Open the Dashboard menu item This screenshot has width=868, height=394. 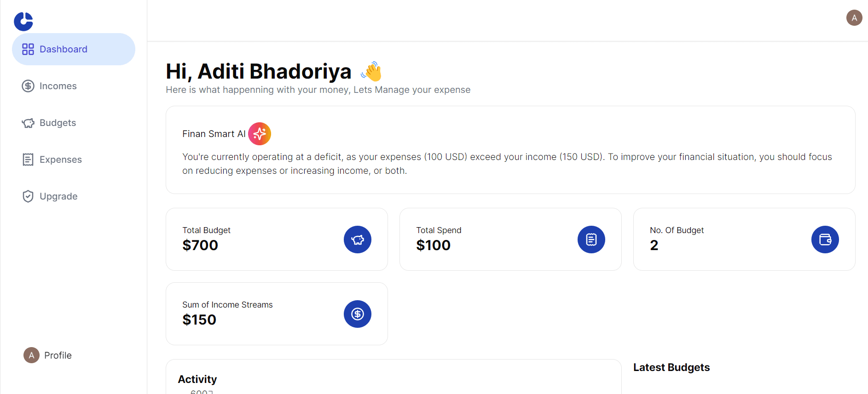pos(74,49)
